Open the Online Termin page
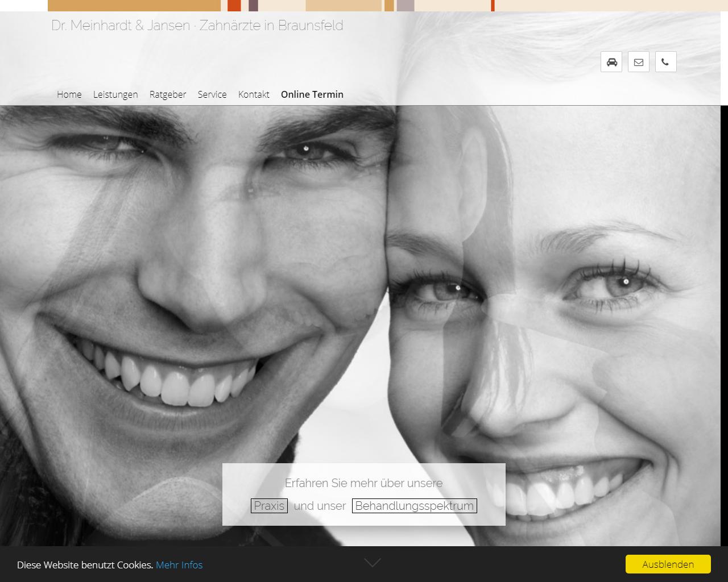The image size is (728, 582). click(x=312, y=94)
